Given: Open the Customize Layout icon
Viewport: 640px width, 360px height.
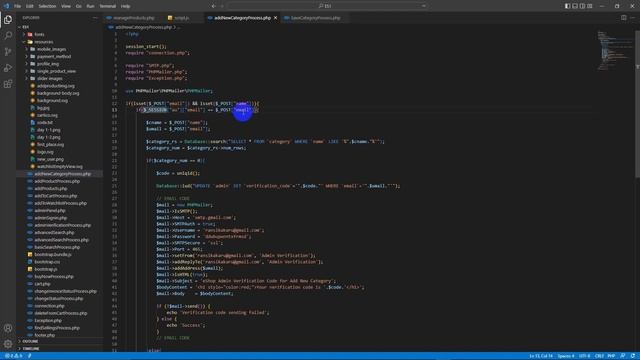Looking at the screenshot, I should [x=589, y=6].
